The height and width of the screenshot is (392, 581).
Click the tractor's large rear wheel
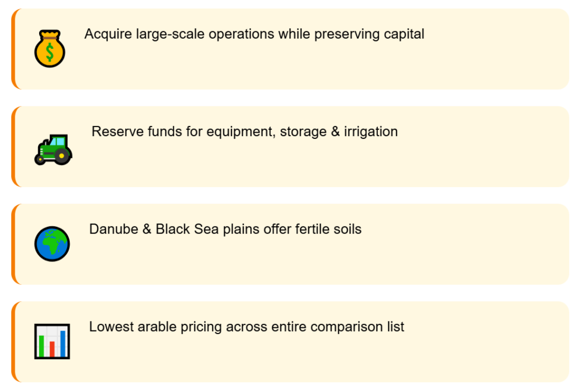pyautogui.click(x=63, y=155)
